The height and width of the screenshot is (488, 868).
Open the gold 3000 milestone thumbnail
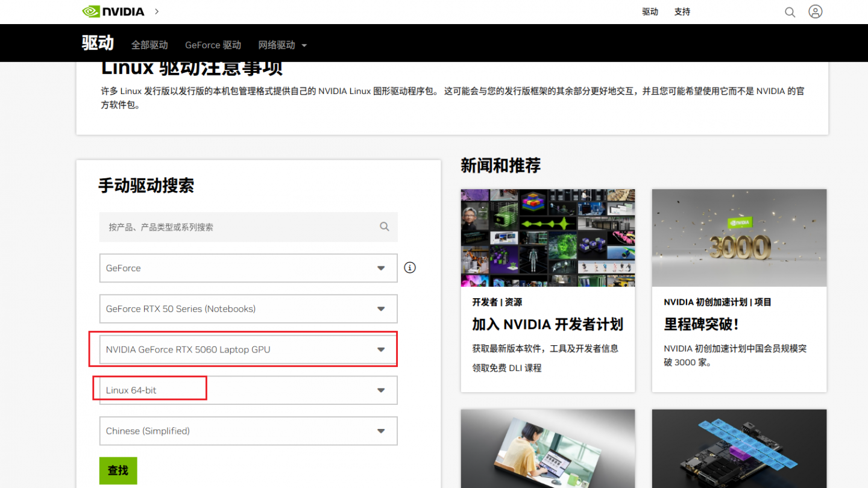pyautogui.click(x=739, y=238)
